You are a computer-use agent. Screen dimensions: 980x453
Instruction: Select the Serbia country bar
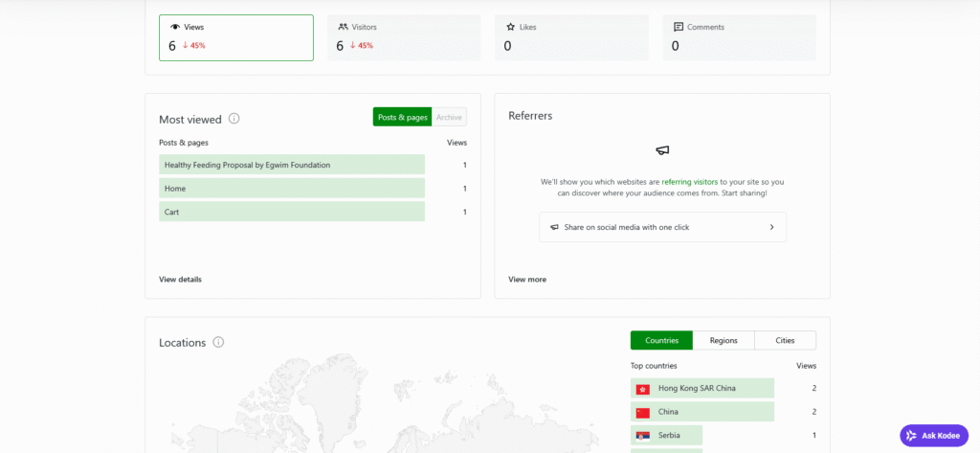(666, 435)
